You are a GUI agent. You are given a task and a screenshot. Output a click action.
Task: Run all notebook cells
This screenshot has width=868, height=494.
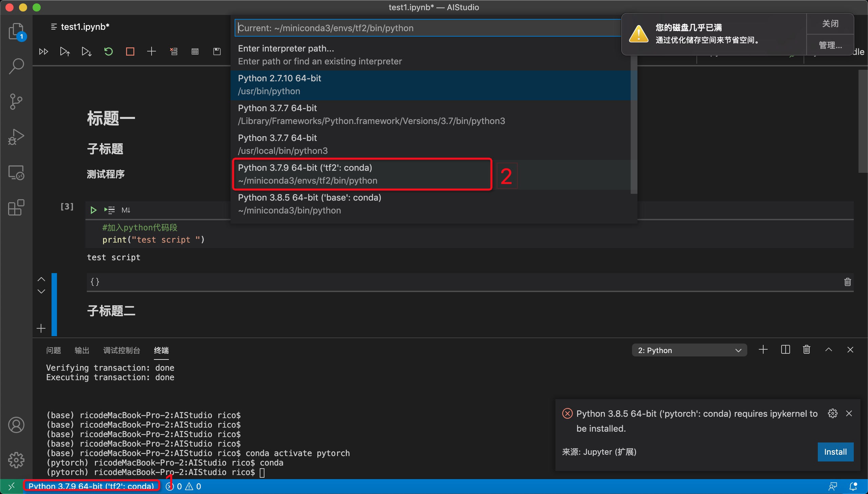(x=43, y=52)
